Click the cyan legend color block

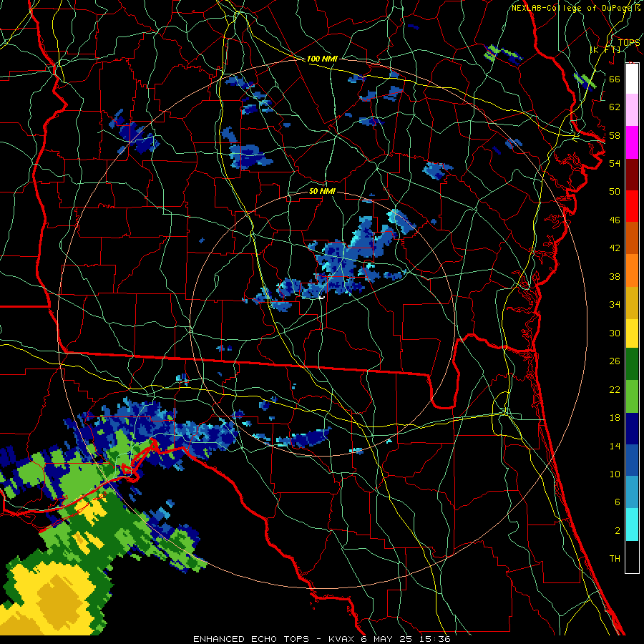point(632,525)
